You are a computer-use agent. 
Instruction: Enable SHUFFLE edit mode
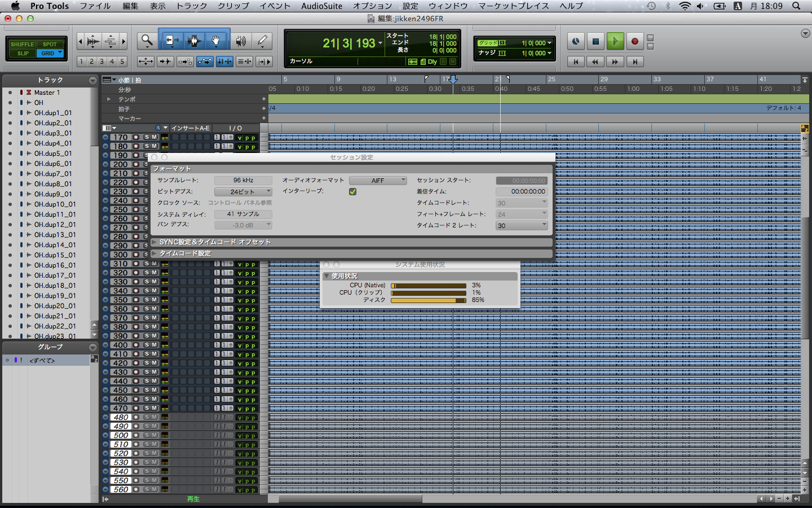23,44
